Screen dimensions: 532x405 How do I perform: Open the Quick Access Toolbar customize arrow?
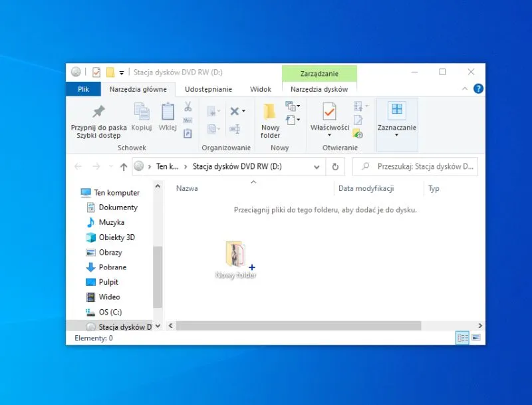pyautogui.click(x=122, y=72)
